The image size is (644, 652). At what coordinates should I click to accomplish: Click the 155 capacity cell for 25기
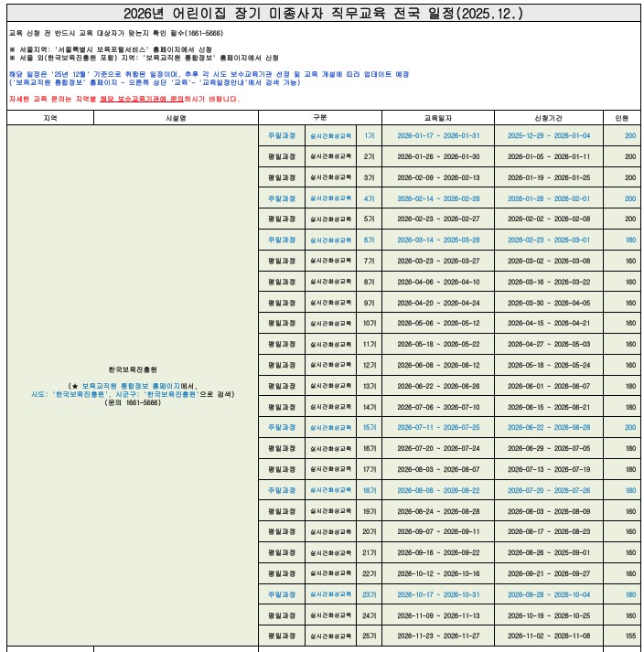(x=629, y=636)
